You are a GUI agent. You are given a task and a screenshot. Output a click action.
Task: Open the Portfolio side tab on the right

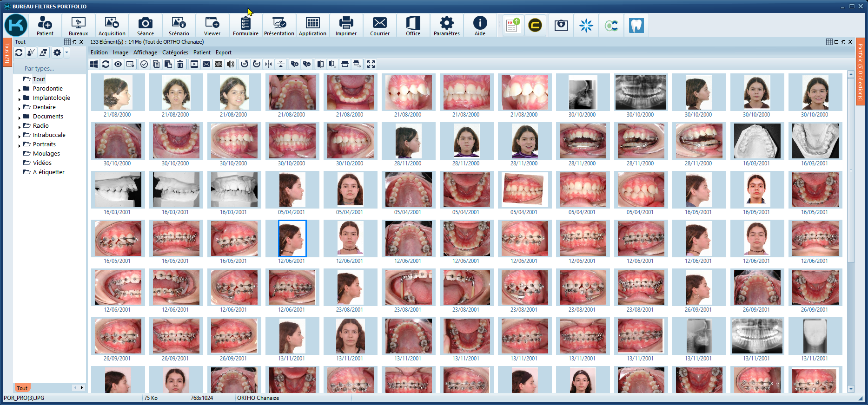click(860, 72)
